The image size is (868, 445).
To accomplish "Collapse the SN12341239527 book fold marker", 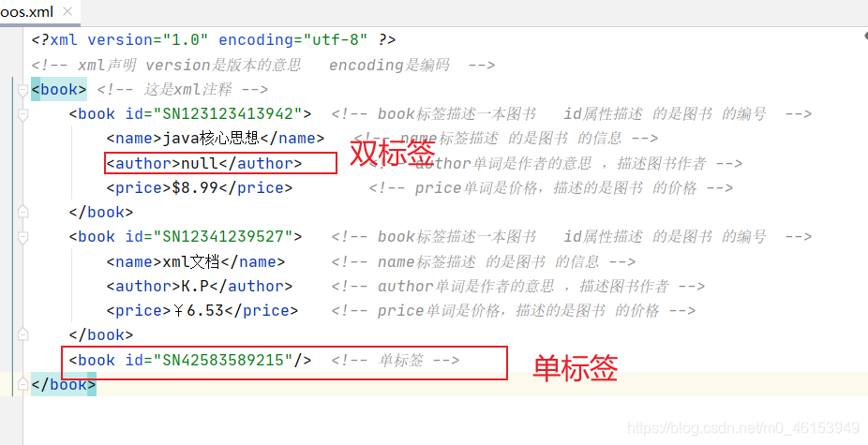I will [22, 237].
